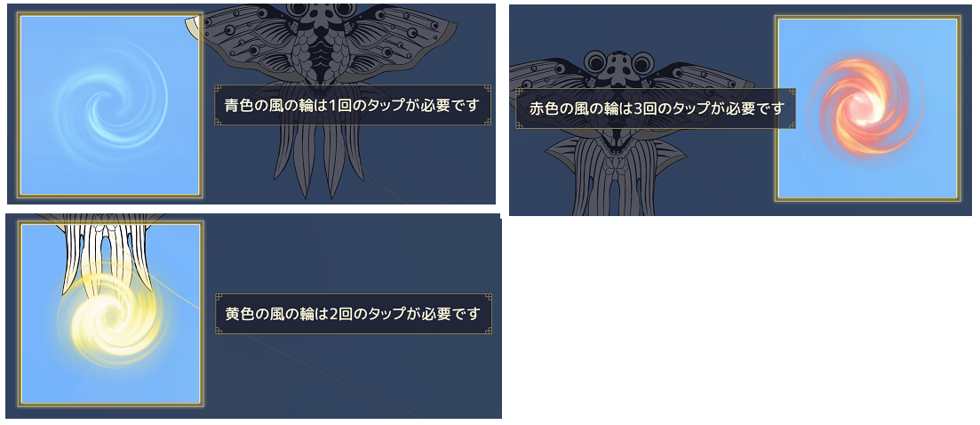Select the kite's round eyes in right panel
The image size is (980, 425).
[x=618, y=63]
